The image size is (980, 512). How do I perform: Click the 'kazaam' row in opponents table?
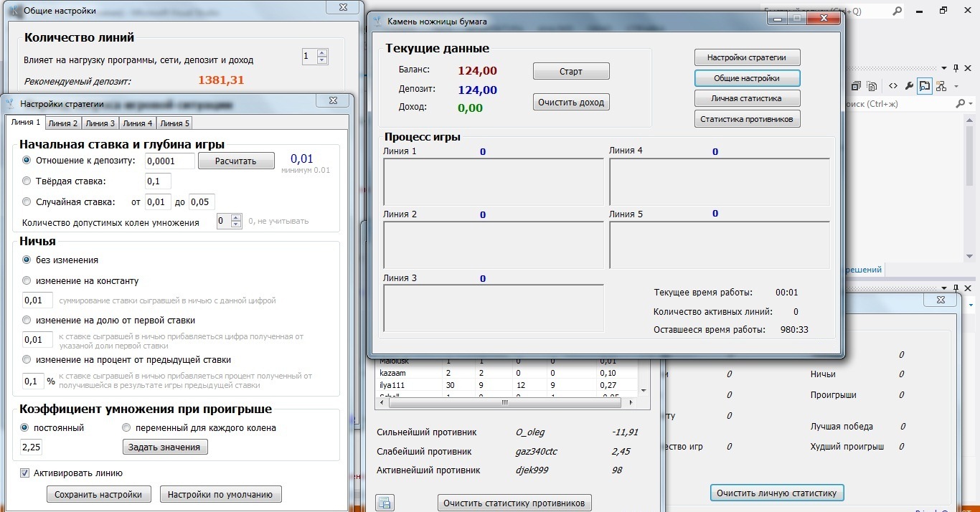click(506, 373)
